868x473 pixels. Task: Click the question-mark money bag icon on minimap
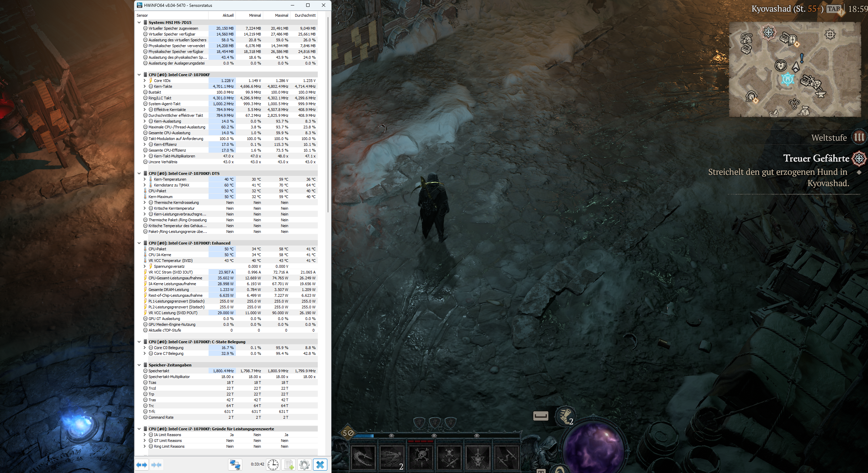pos(805,111)
